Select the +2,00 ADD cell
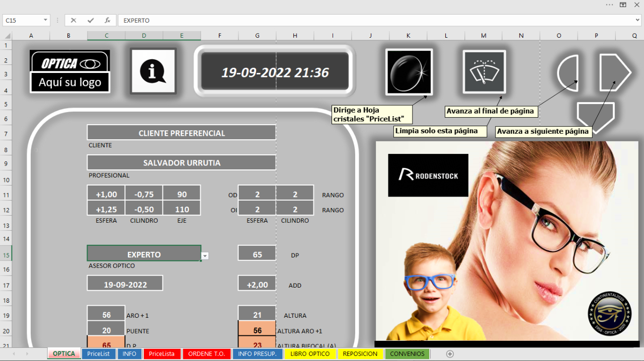The width and height of the screenshot is (644, 361). pos(257,284)
